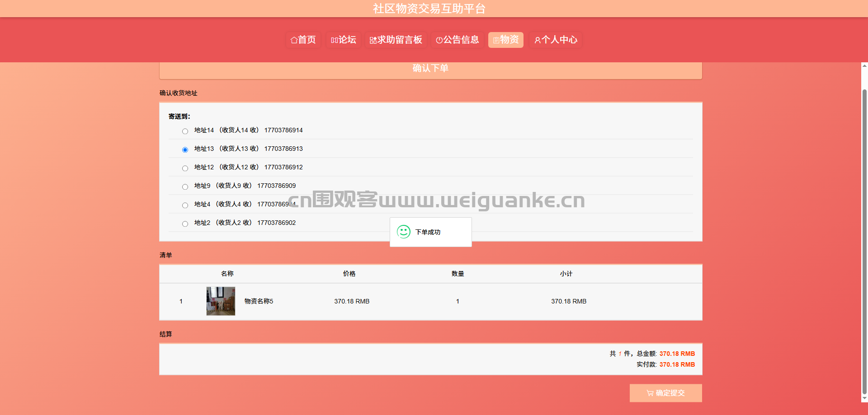
Task: Click the 价格 column header
Action: (x=349, y=274)
